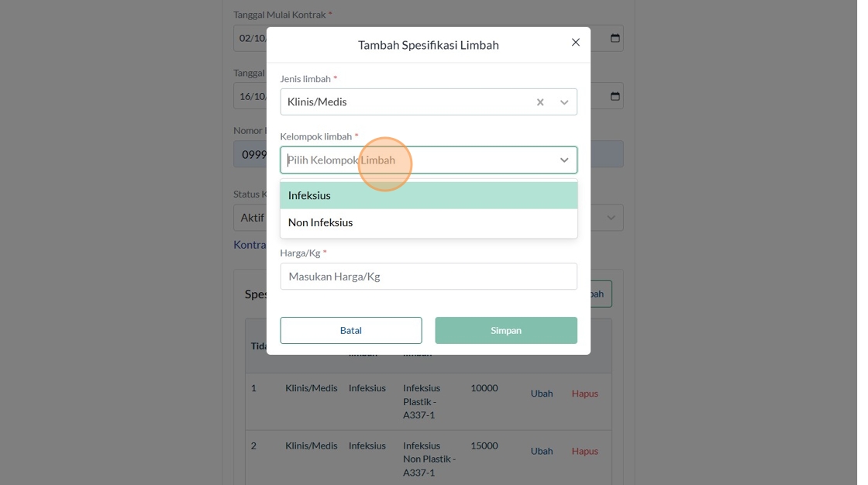
Task: Open calendar icon on the 16/10 date field
Action: click(615, 96)
